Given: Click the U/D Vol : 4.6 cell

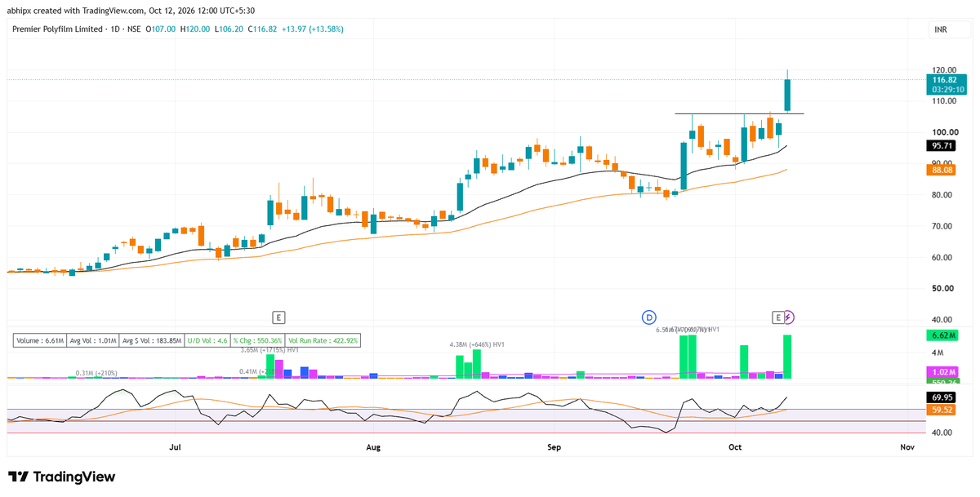Looking at the screenshot, I should (x=207, y=341).
